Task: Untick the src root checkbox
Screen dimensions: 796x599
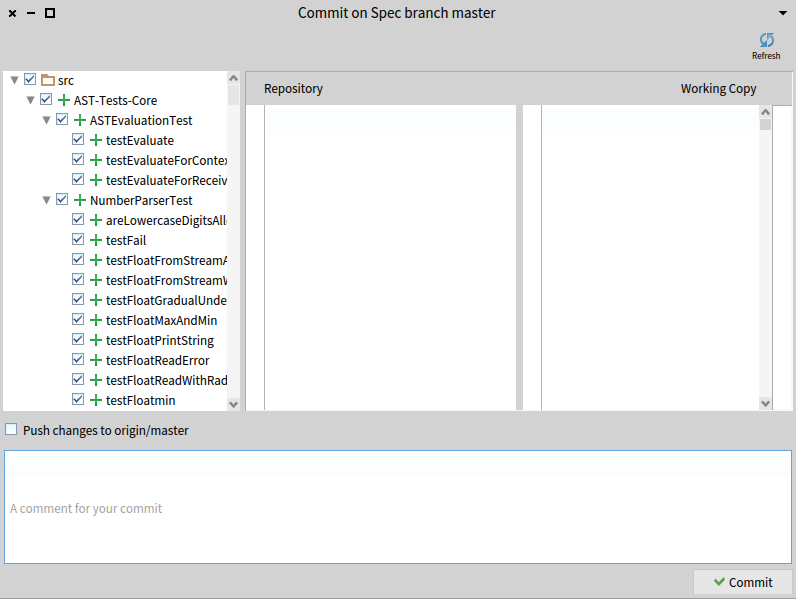Action: 30,80
